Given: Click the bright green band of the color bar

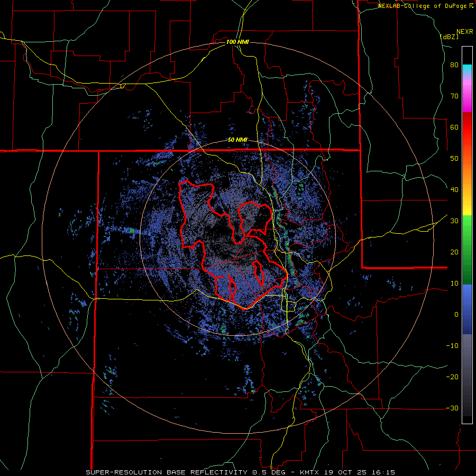Looking at the screenshot, I should click(x=467, y=225).
